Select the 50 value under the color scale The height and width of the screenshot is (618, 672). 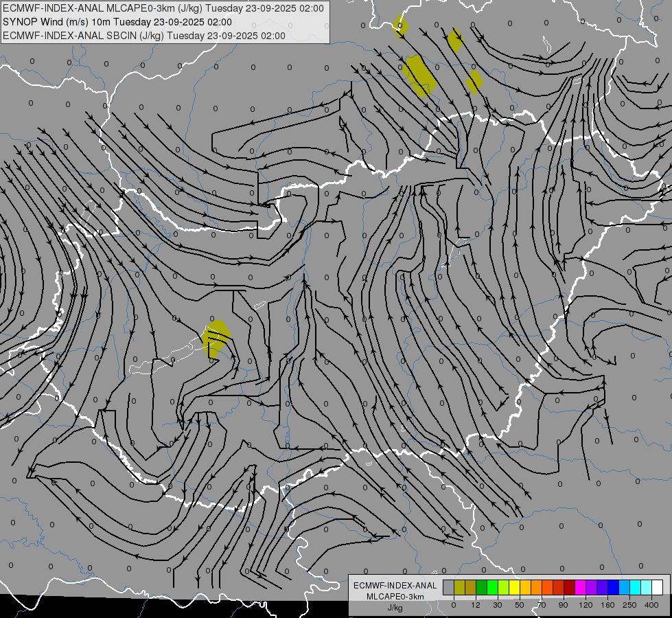coord(520,605)
